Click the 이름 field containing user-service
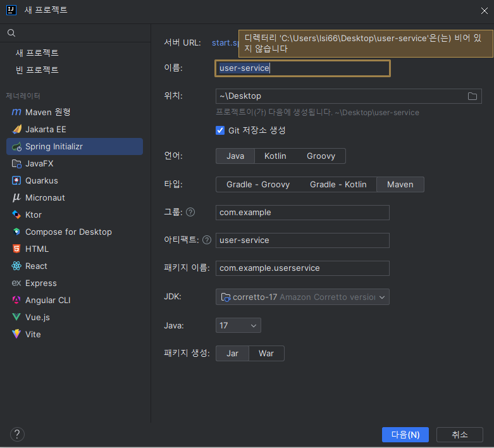 click(302, 68)
